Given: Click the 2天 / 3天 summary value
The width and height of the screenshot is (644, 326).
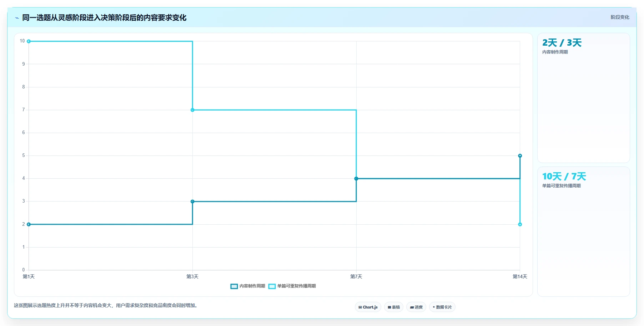Looking at the screenshot, I should coord(562,43).
